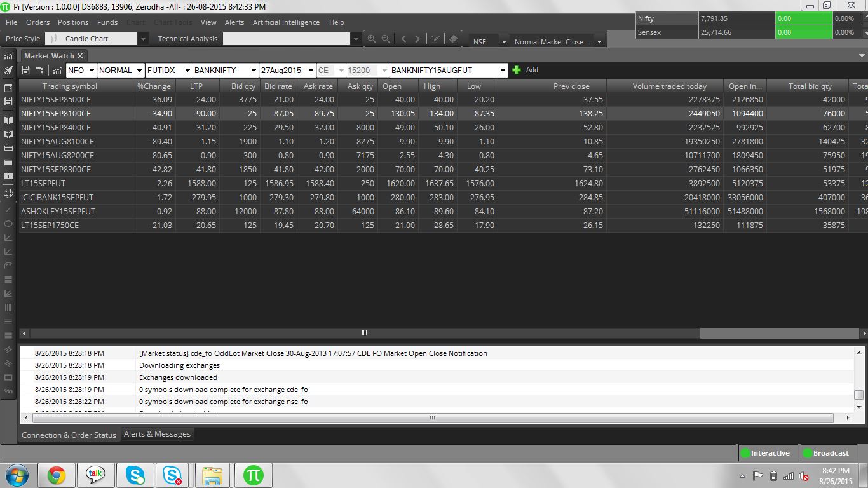This screenshot has height=488, width=868.
Task: Click the arc drawing tool in left sidebar
Action: pyautogui.click(x=8, y=266)
